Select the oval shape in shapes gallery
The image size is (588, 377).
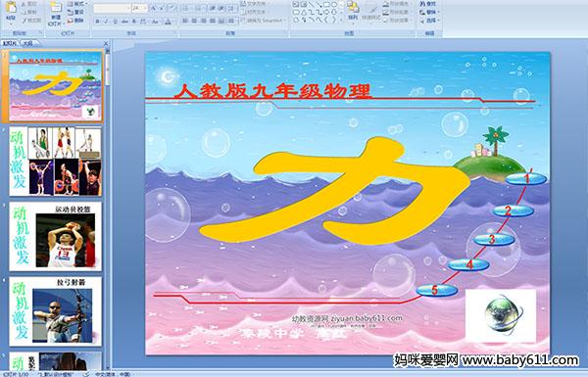pyautogui.click(x=334, y=5)
